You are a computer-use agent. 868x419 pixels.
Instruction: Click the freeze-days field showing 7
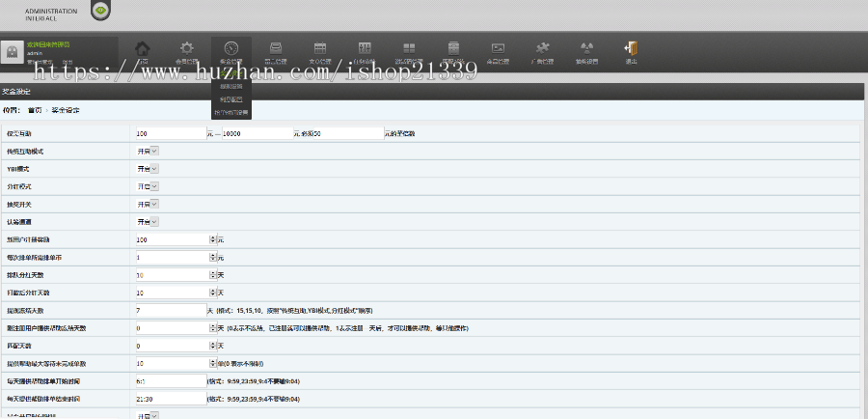[x=171, y=310]
